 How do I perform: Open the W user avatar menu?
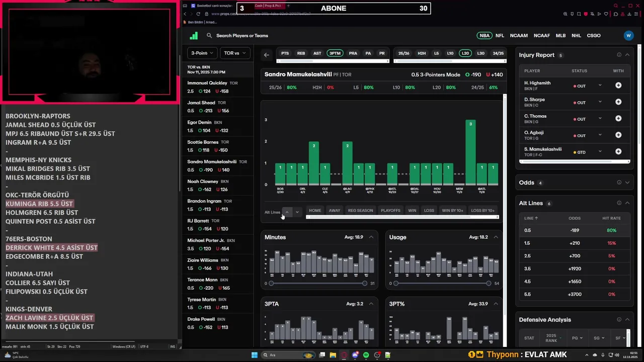(628, 36)
